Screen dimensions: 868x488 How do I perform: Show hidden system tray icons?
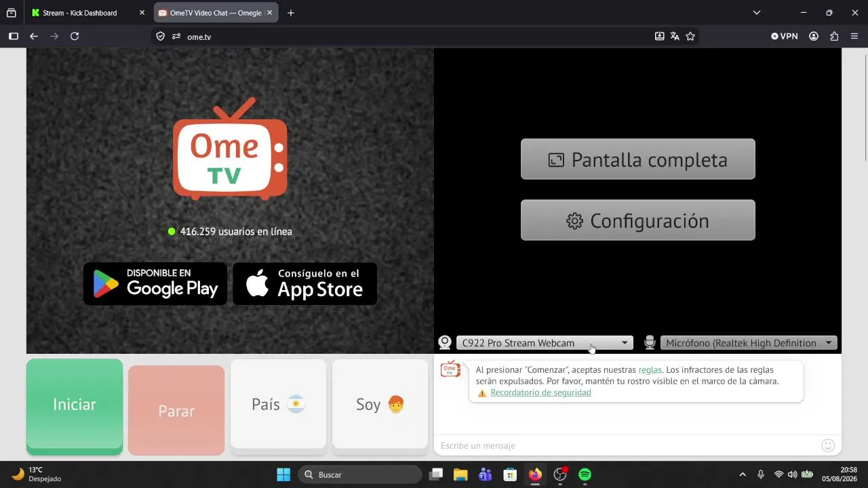point(743,474)
